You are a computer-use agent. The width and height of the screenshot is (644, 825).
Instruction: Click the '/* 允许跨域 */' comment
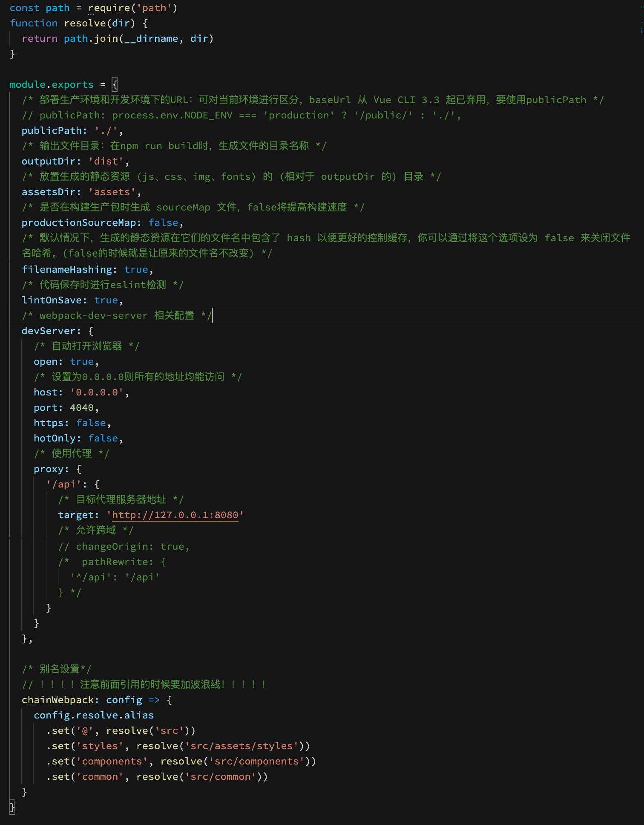pos(96,530)
